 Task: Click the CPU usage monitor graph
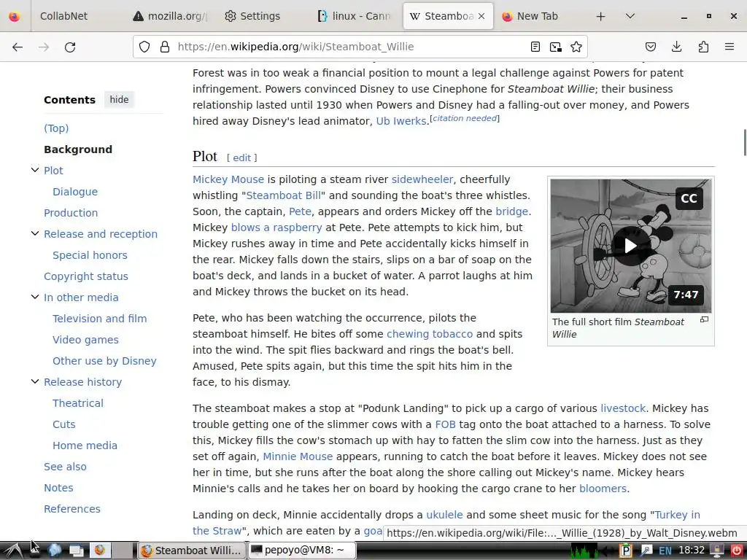tap(584, 551)
